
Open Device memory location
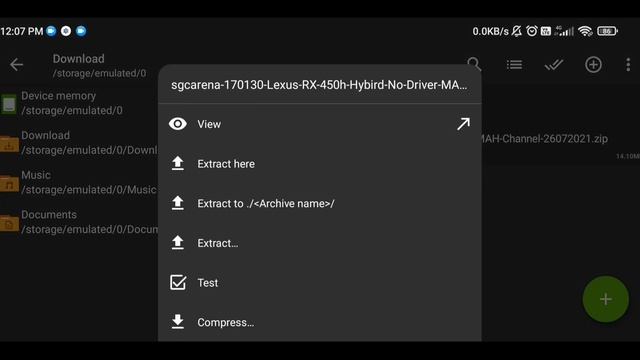(79, 103)
